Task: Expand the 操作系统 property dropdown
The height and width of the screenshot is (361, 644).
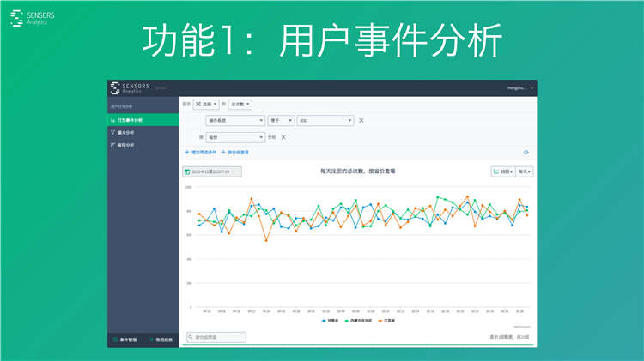Action: click(234, 120)
